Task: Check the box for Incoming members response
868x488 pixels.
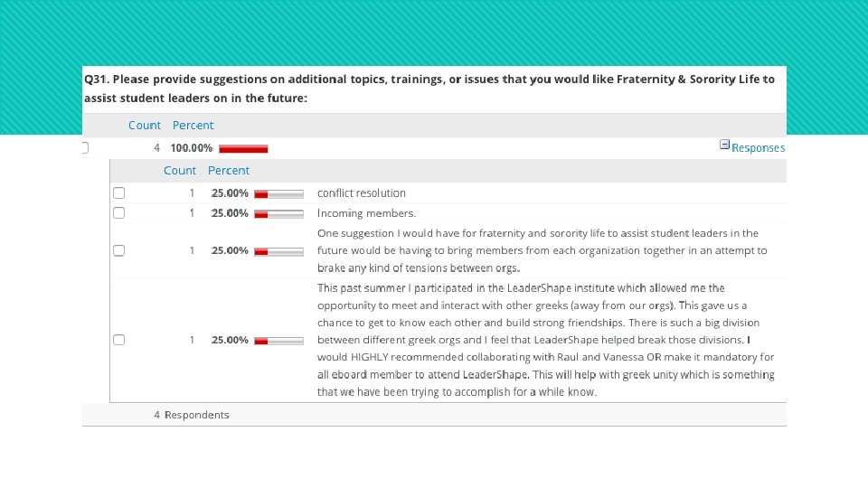Action: (x=119, y=213)
